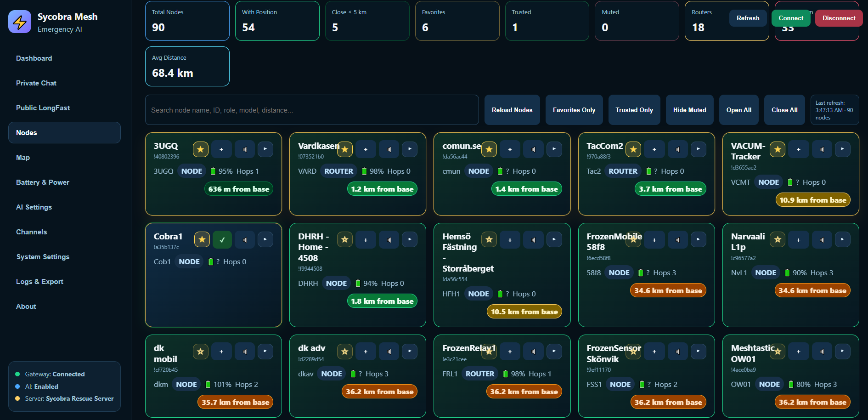Open the Dashboard page

pyautogui.click(x=64, y=58)
